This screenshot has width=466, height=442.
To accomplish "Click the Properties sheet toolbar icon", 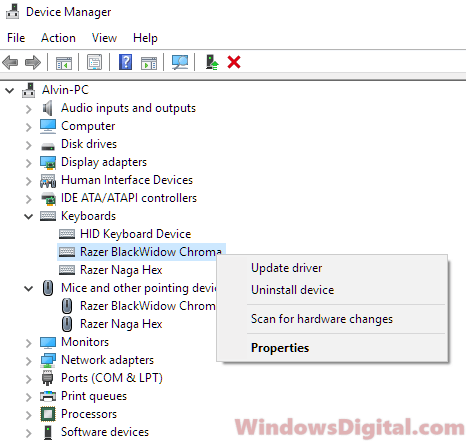I will 95,62.
